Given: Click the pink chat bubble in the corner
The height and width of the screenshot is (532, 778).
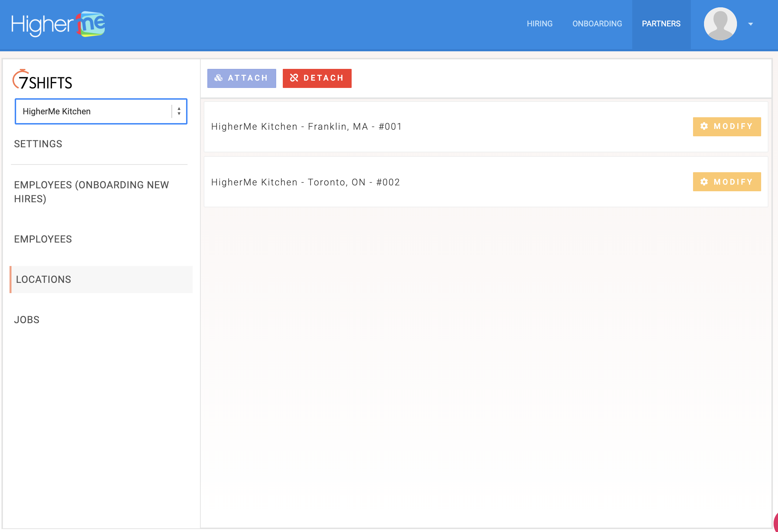Looking at the screenshot, I should pos(775,523).
